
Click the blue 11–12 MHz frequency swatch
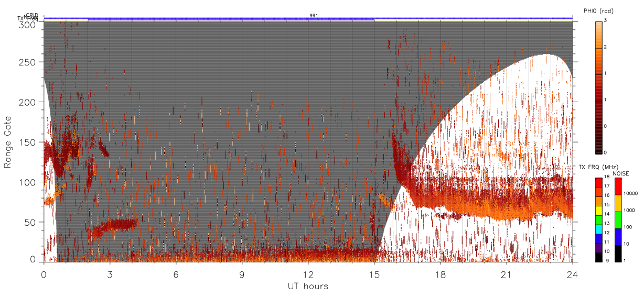coord(598,239)
